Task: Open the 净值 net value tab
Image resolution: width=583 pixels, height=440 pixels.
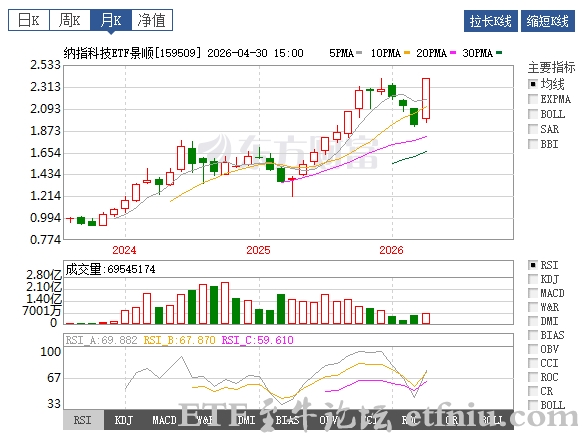Action: click(152, 20)
